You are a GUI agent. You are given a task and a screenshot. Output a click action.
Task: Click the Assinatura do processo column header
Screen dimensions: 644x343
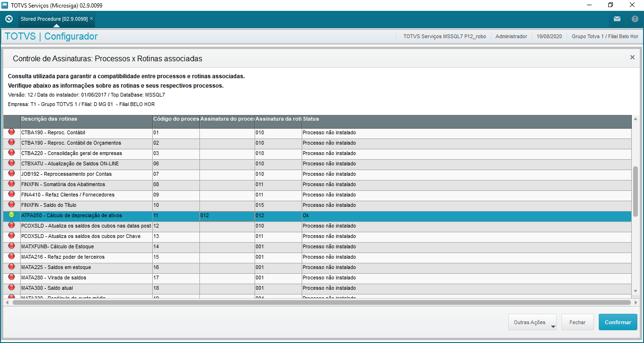coord(227,121)
